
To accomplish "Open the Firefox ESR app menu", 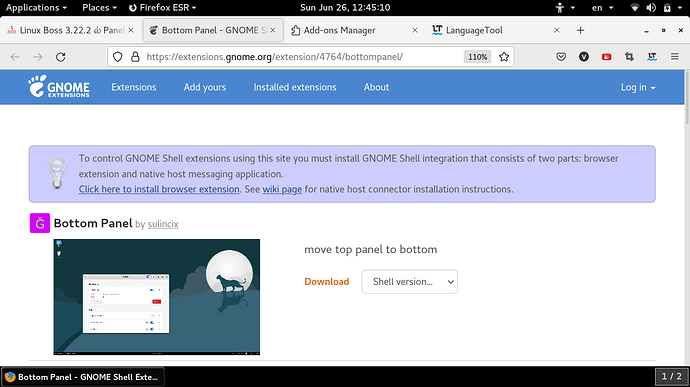I will 162,7.
